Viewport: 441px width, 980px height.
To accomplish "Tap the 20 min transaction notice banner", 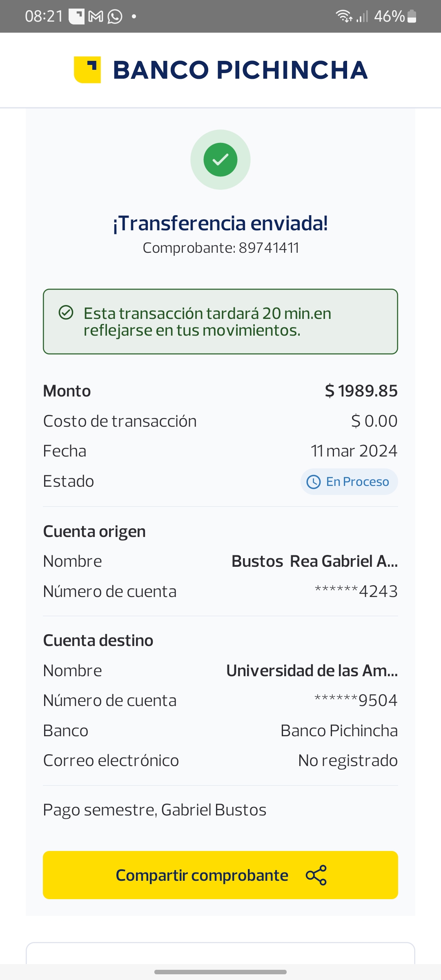I will 220,322.
